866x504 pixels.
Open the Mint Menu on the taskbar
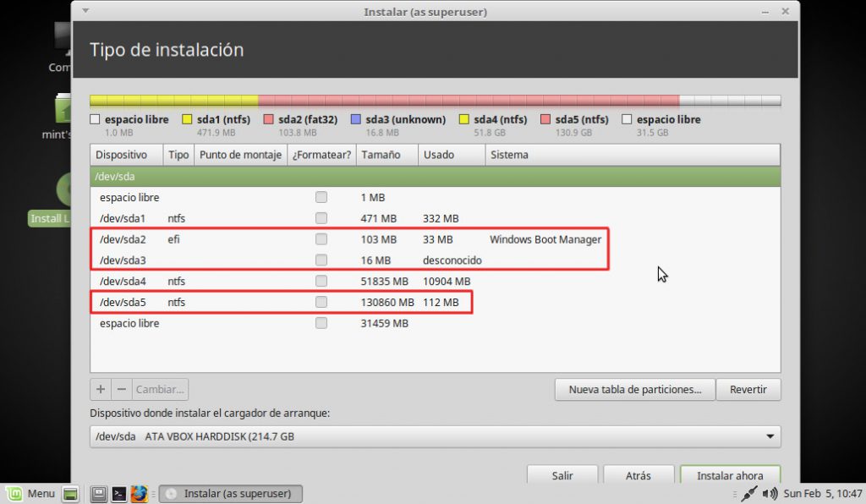tap(32, 494)
